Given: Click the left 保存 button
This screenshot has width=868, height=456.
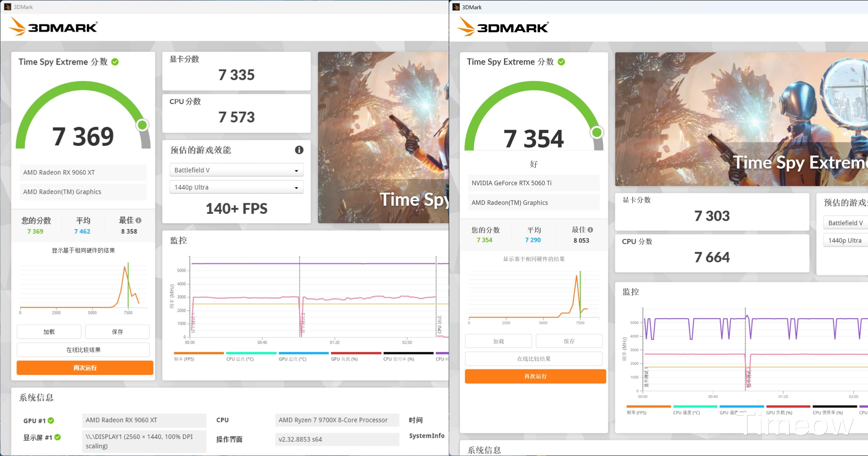Looking at the screenshot, I should click(x=117, y=332).
